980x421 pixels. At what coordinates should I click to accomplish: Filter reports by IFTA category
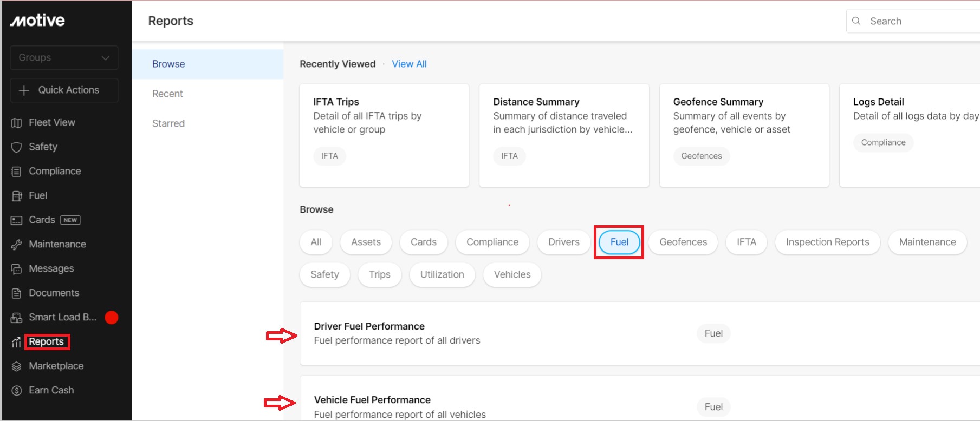747,242
